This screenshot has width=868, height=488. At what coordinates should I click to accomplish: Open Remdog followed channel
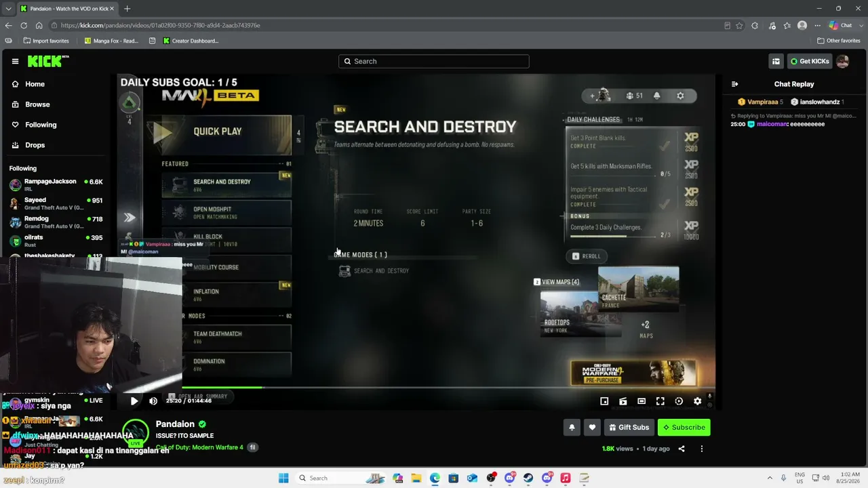[56, 222]
